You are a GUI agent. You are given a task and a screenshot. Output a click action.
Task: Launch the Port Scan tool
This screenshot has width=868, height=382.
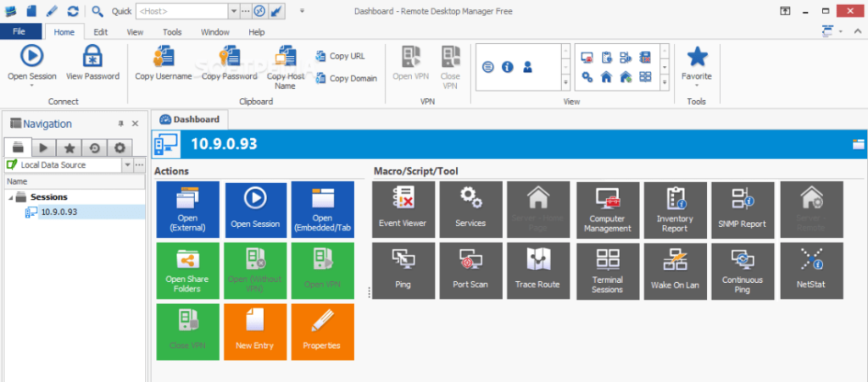(x=470, y=270)
